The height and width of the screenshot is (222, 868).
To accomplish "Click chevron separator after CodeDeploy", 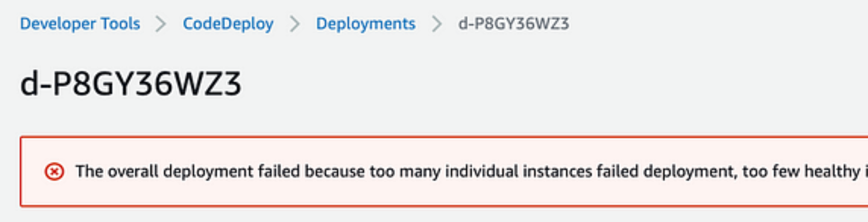I will tap(295, 24).
